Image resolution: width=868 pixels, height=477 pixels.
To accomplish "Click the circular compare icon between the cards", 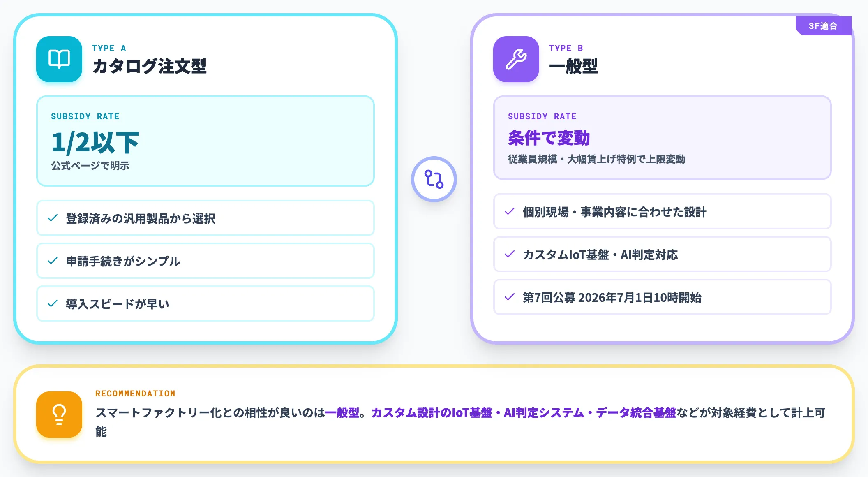I will click(434, 179).
